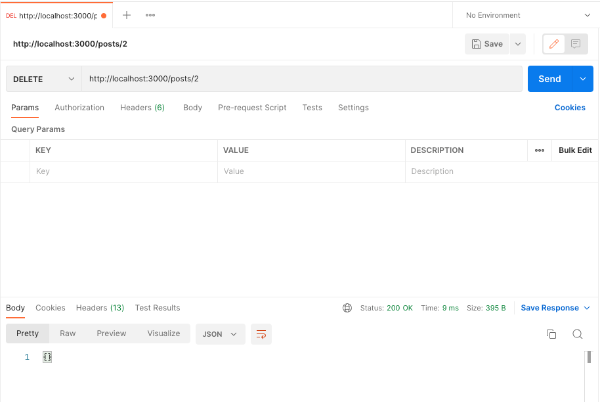This screenshot has height=402, width=600.
Task: Open the tab options ellipsis menu
Action: coord(150,15)
